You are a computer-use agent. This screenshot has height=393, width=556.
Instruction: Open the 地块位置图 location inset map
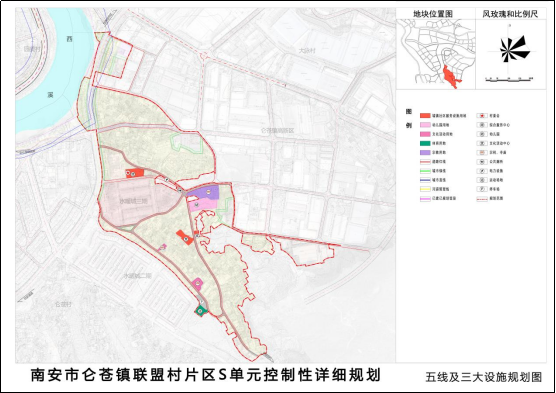435,54
